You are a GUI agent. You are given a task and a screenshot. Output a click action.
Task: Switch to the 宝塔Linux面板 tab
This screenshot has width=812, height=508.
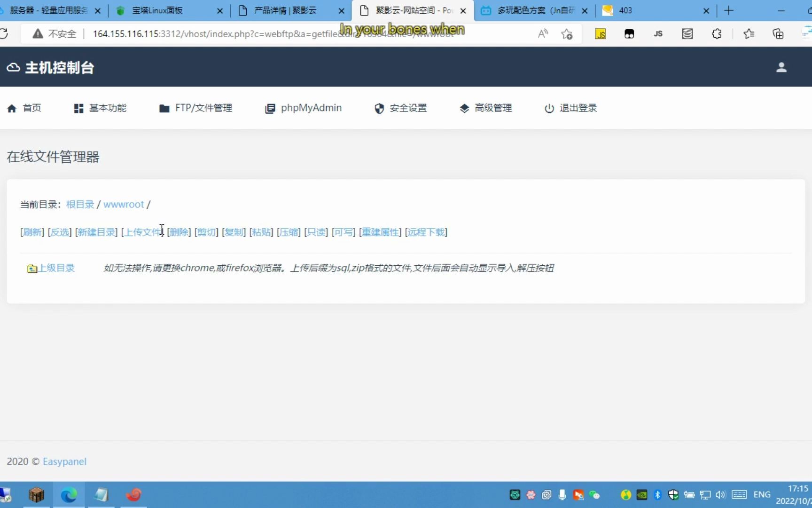click(165, 10)
